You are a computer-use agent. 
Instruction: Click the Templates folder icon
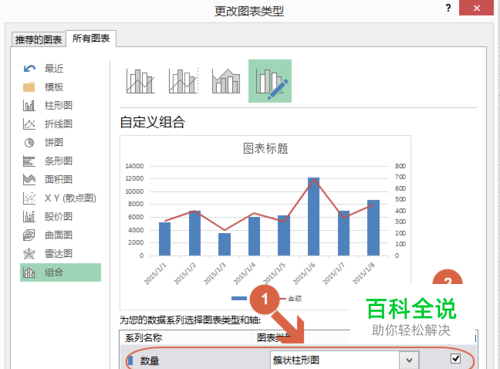pos(29,87)
